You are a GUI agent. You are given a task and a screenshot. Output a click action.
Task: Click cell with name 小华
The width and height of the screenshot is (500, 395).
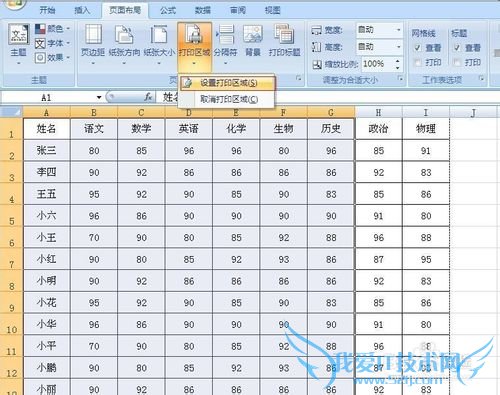pyautogui.click(x=47, y=324)
